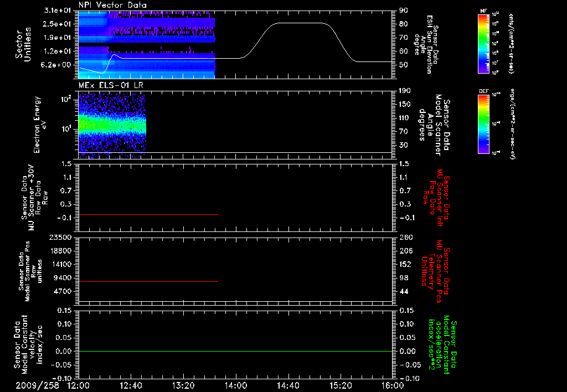
Task: Click the 12:40 time axis label
Action: [x=131, y=385]
